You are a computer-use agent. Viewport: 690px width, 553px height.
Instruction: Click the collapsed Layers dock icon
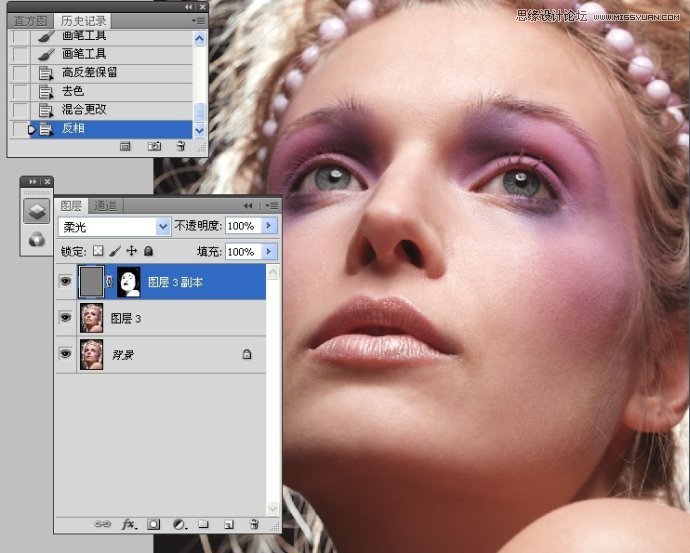pyautogui.click(x=37, y=211)
